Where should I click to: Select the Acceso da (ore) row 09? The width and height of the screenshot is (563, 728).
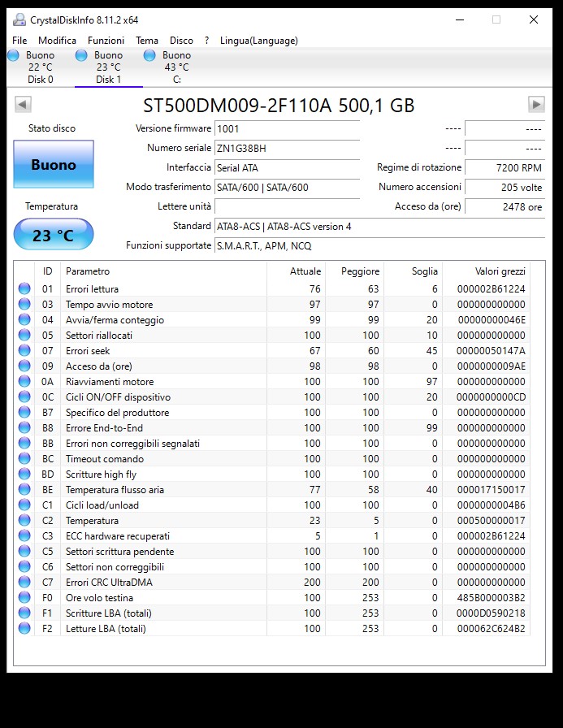click(x=274, y=366)
